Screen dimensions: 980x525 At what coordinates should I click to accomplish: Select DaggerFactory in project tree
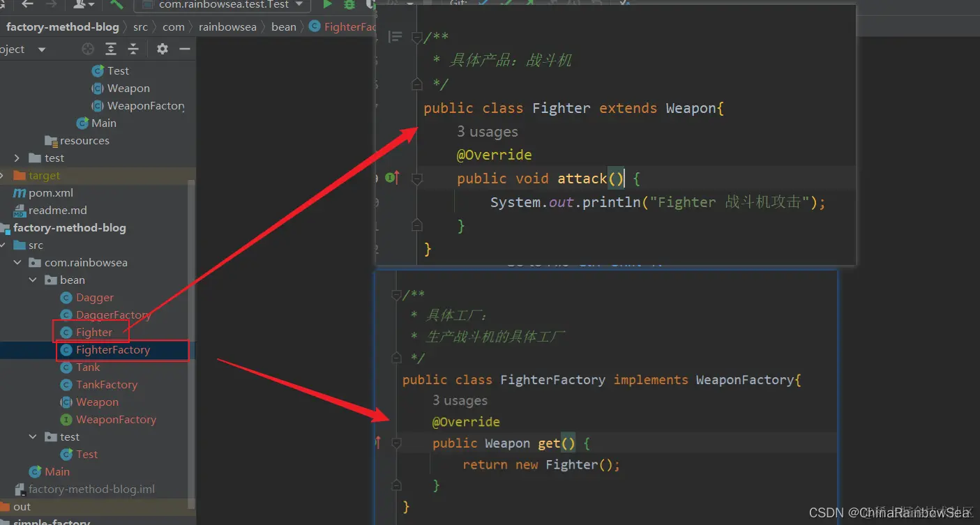tap(114, 315)
